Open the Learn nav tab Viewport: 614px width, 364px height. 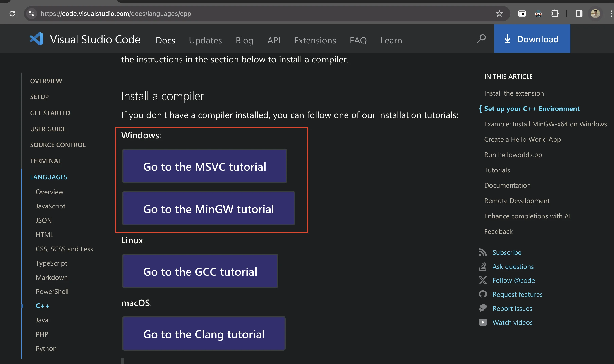391,40
